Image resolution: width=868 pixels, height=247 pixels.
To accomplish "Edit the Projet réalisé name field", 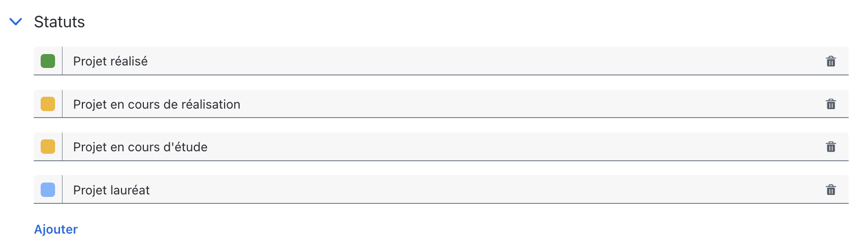I will [x=441, y=61].
